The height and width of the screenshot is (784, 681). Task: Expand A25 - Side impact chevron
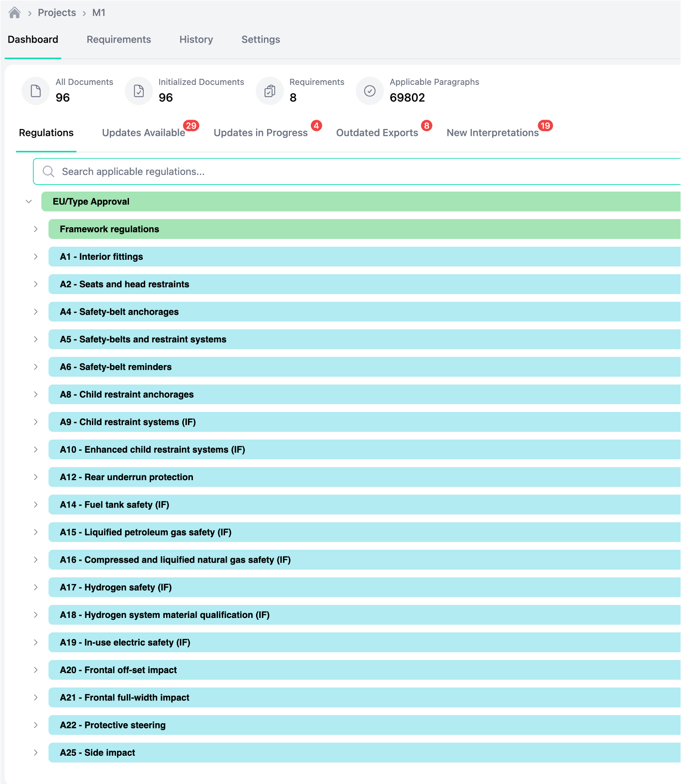point(36,752)
